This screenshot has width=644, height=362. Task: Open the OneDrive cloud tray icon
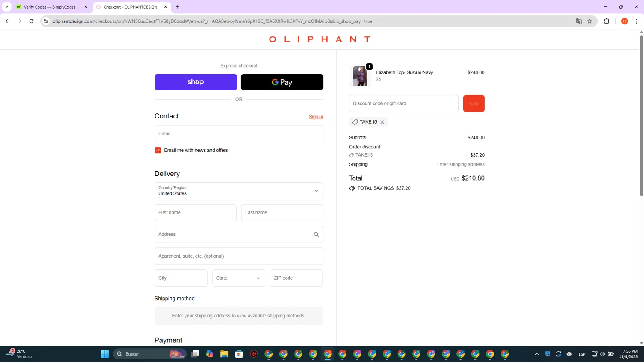click(569, 354)
